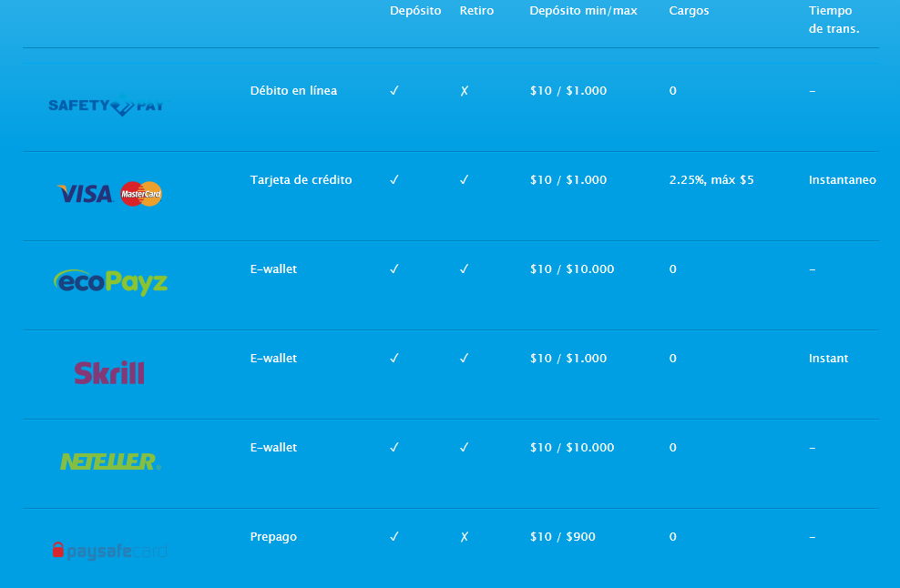
Task: Click the "Depósito min/max" column header
Action: click(x=583, y=11)
